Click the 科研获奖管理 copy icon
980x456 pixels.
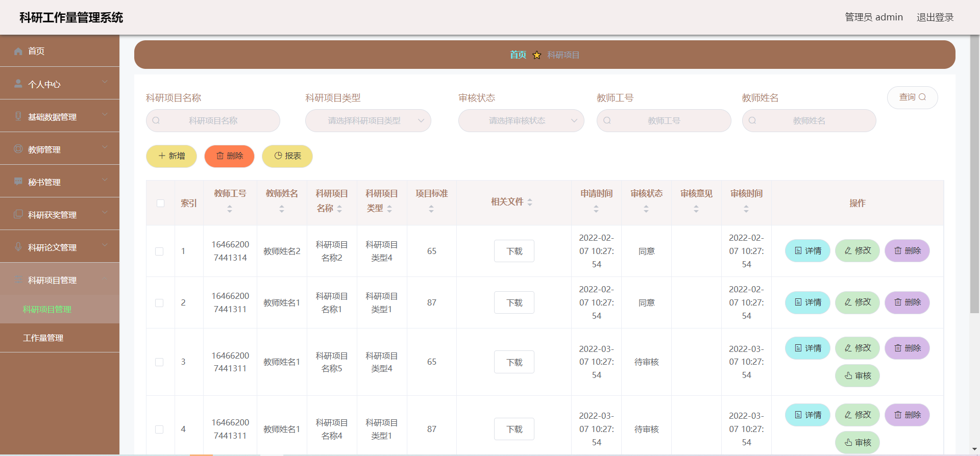(x=18, y=214)
